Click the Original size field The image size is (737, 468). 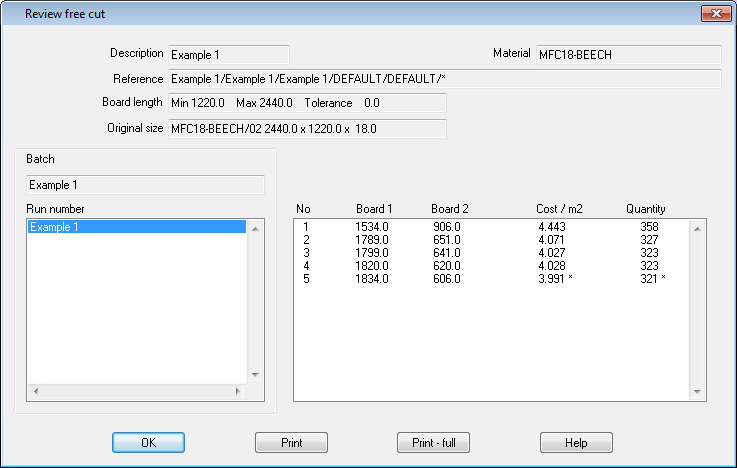coord(307,129)
